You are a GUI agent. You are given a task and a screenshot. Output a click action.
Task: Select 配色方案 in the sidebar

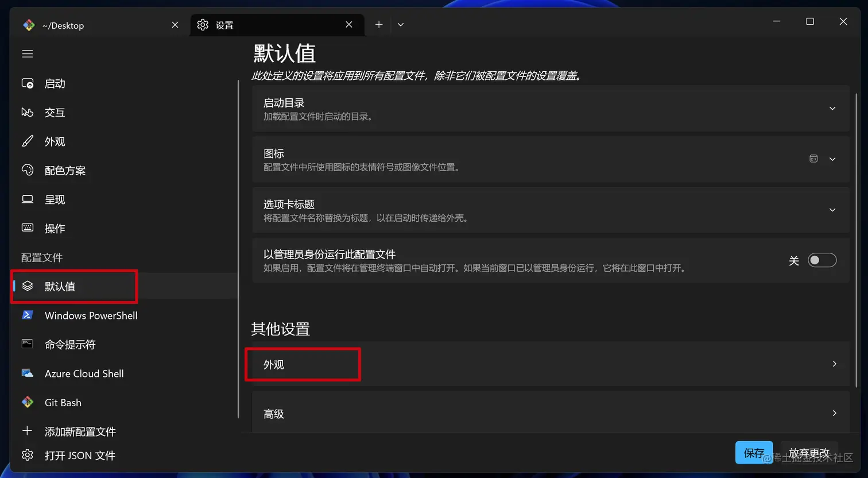(x=123, y=171)
